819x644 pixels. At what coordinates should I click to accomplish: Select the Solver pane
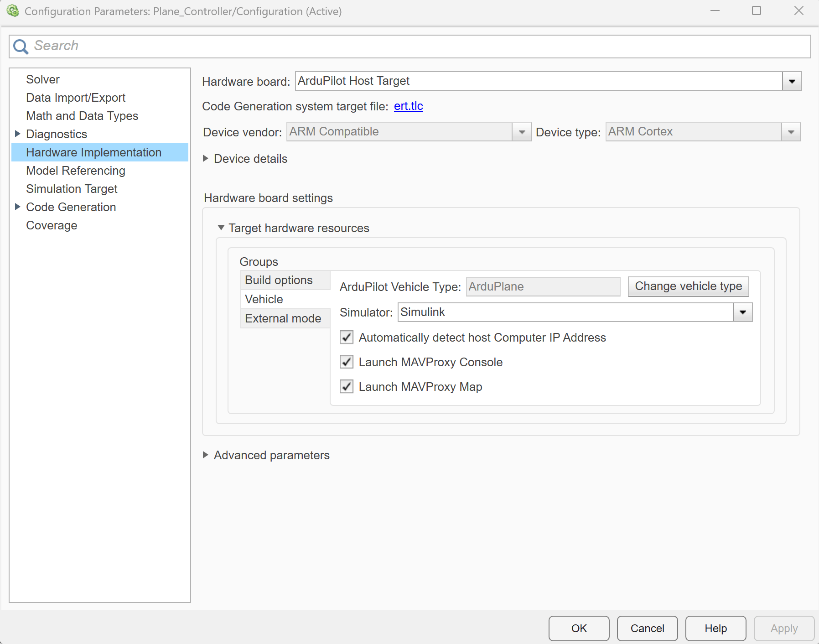click(x=43, y=79)
